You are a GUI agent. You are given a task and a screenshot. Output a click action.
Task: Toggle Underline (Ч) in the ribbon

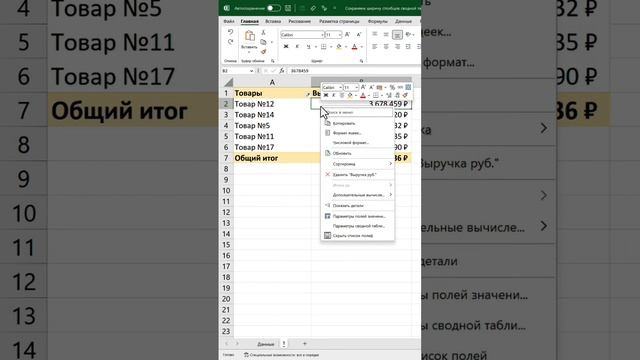[308, 47]
